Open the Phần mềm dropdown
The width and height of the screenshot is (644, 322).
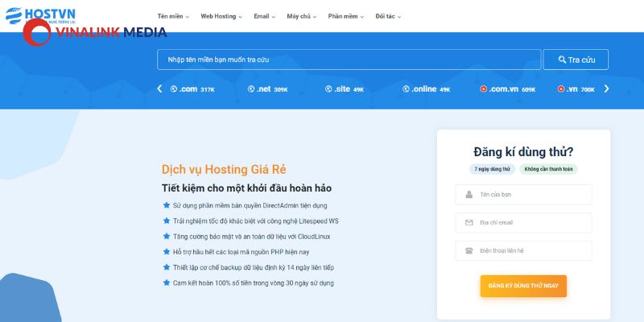pyautogui.click(x=346, y=16)
